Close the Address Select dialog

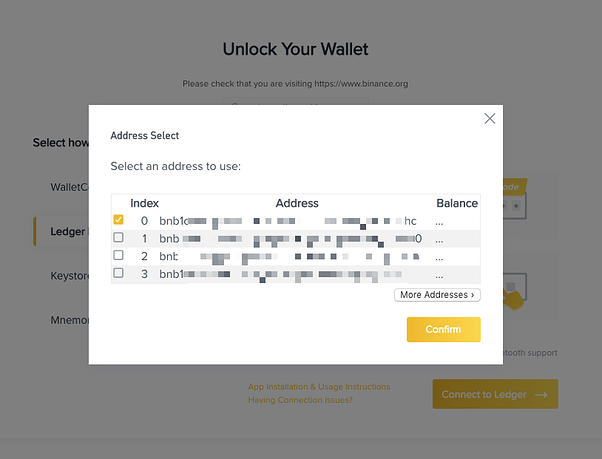tap(489, 118)
